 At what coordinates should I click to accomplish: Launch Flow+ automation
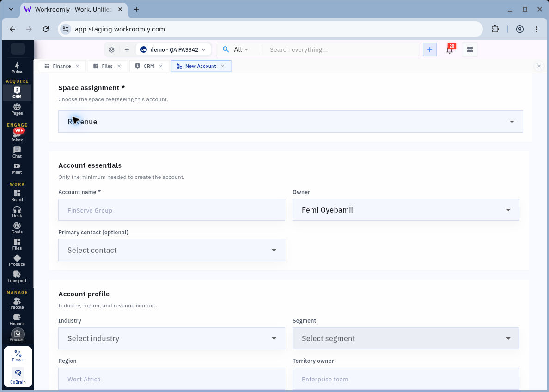(18, 355)
